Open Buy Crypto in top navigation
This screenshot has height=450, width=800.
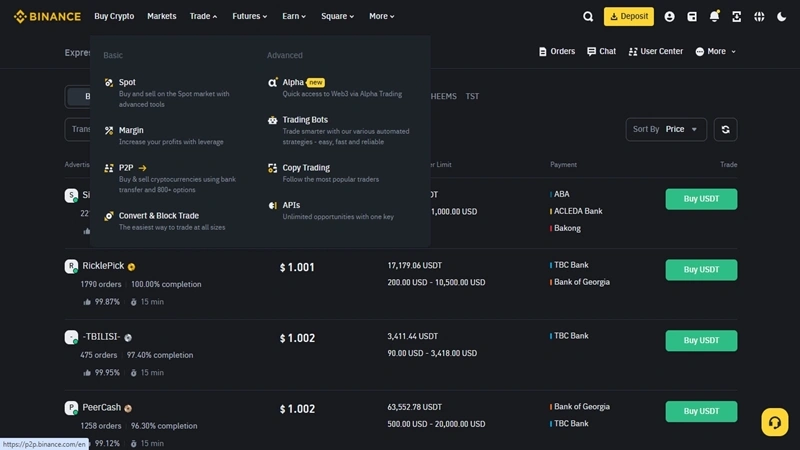(114, 16)
